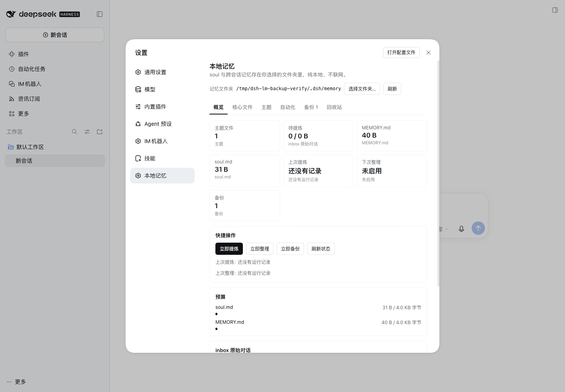Open 更多 below 资讯订阅
The width and height of the screenshot is (565, 392).
pyautogui.click(x=55, y=114)
